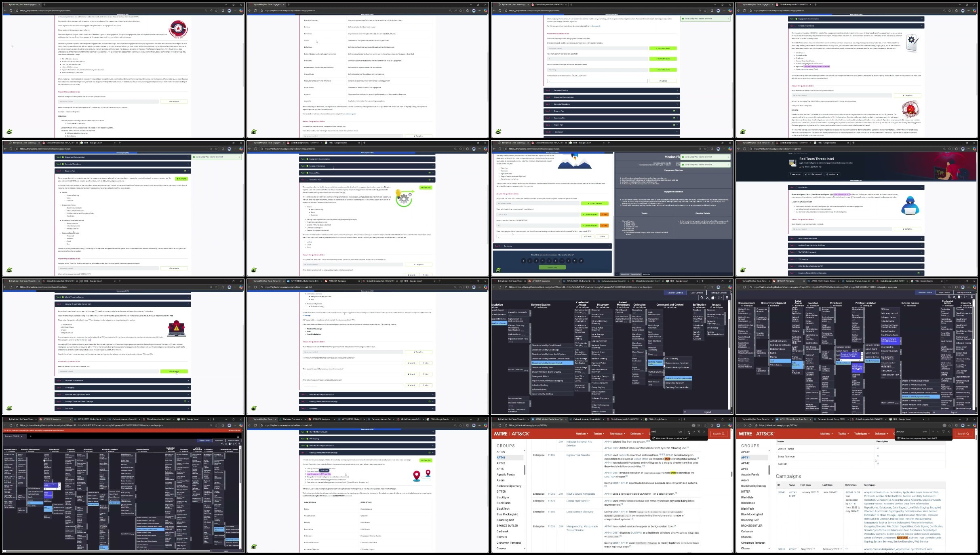Click next match arrow in 'web shell' find bar

pyautogui.click(x=938, y=432)
